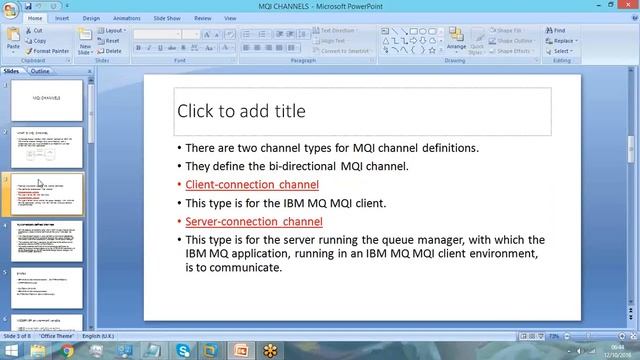Viewport: 640px width, 360px height.
Task: Open the Insert ribbon tab
Action: pos(62,18)
